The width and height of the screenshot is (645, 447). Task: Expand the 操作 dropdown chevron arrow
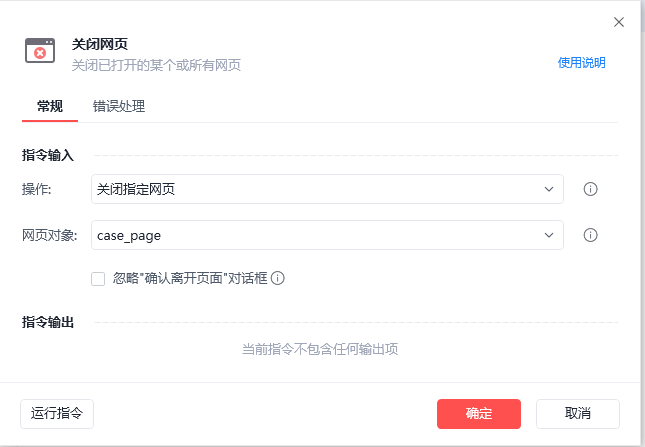(549, 189)
